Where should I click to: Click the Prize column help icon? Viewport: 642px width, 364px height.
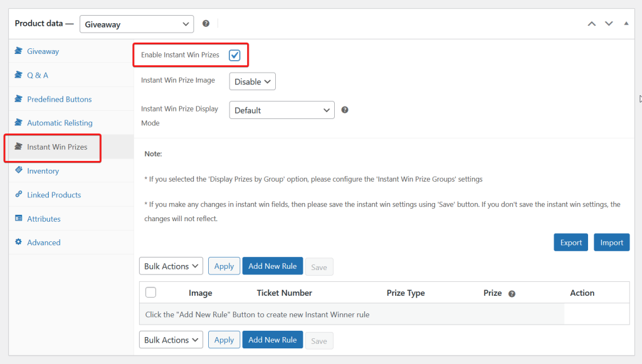[x=512, y=293]
